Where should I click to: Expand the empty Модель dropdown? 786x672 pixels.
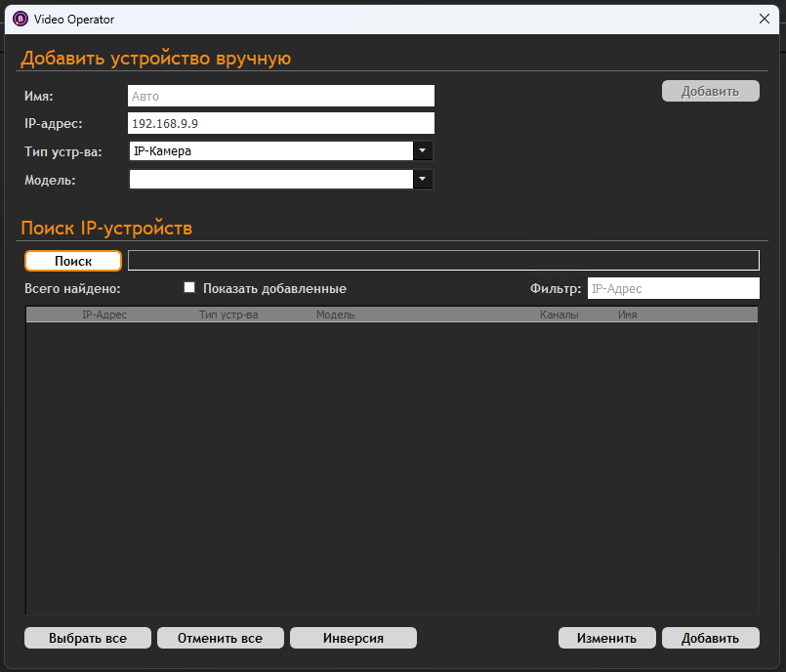coord(422,180)
